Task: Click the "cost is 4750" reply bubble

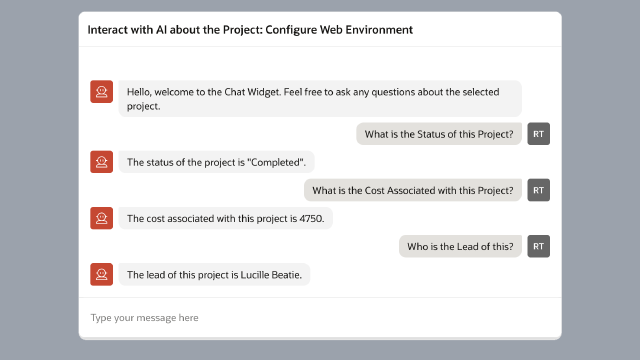Action: click(x=225, y=218)
